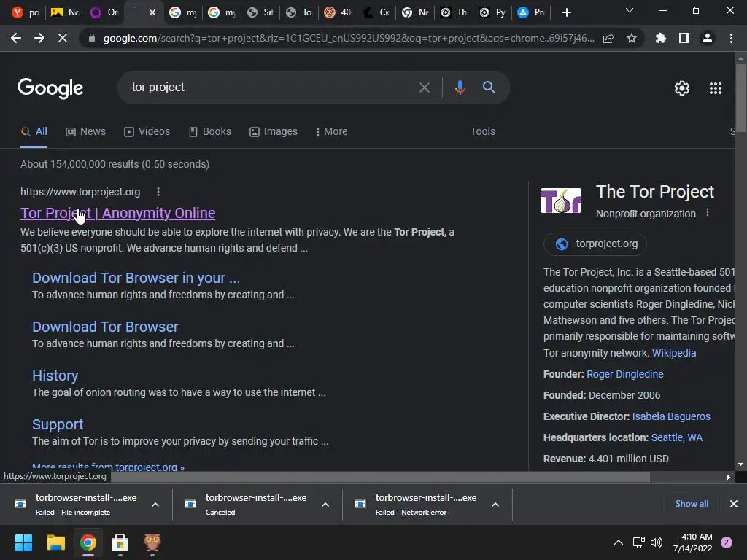Open the Google apps grid
The image size is (747, 560).
coord(716,88)
